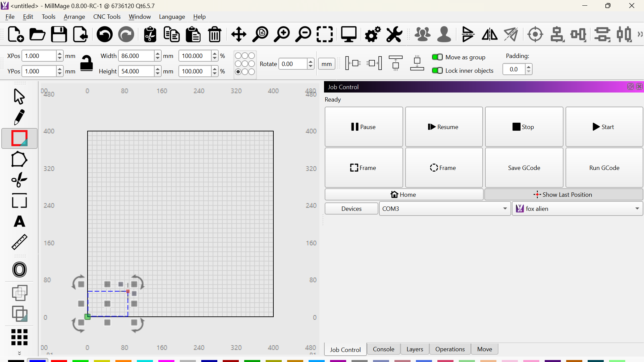Open the CNC Tools menu

(x=107, y=17)
